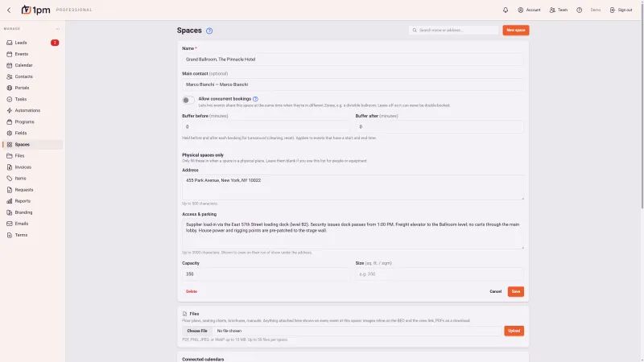
Task: Go to Events in sidebar menu
Action: (x=22, y=54)
